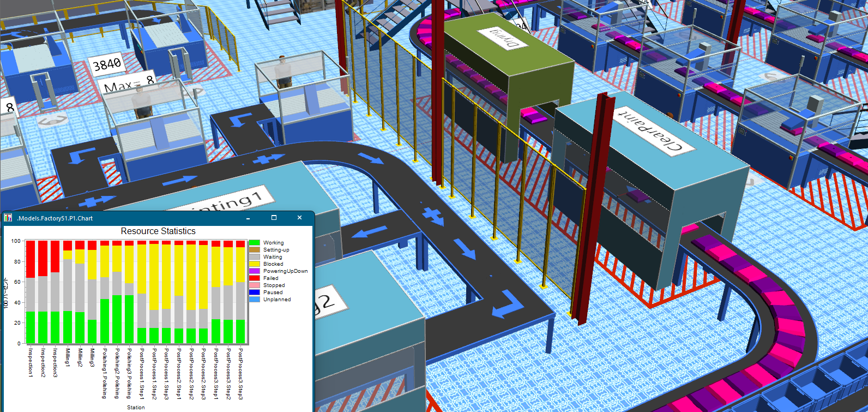
Task: Click the 3840 counter sign
Action: [x=107, y=65]
